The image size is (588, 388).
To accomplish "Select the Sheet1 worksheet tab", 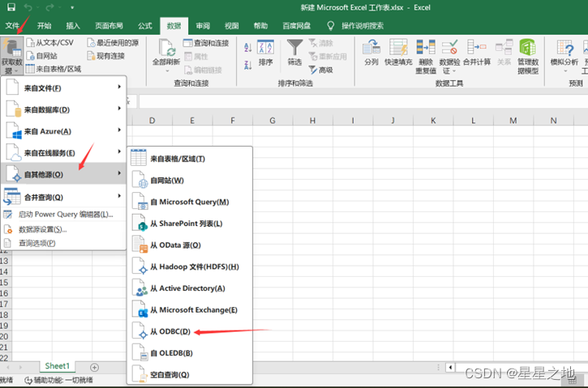I will [x=57, y=366].
